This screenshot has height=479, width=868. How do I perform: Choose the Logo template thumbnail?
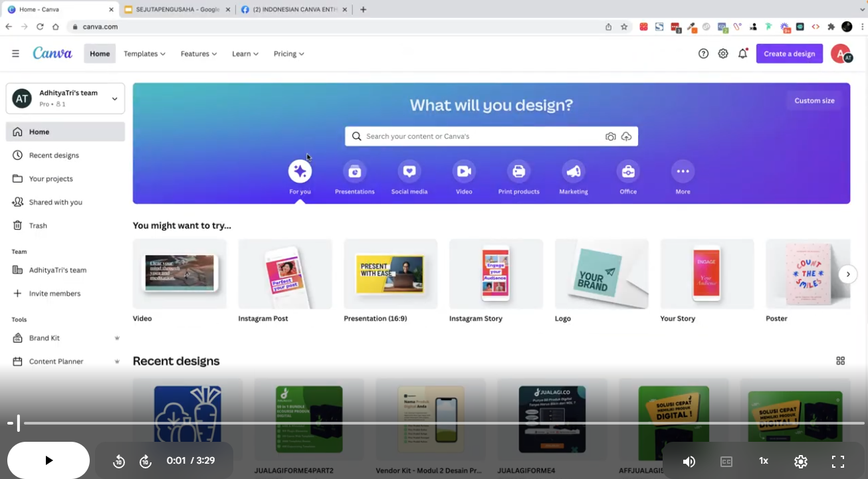[x=601, y=274]
